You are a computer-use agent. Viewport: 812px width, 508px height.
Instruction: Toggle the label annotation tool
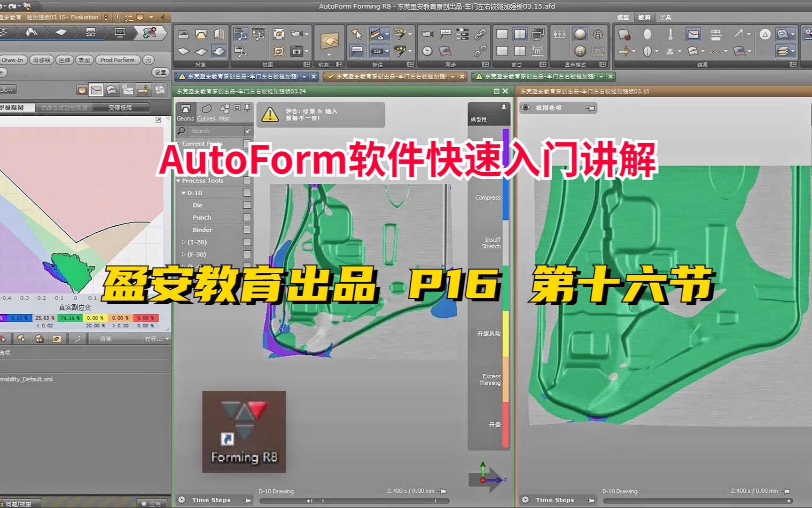click(x=357, y=51)
